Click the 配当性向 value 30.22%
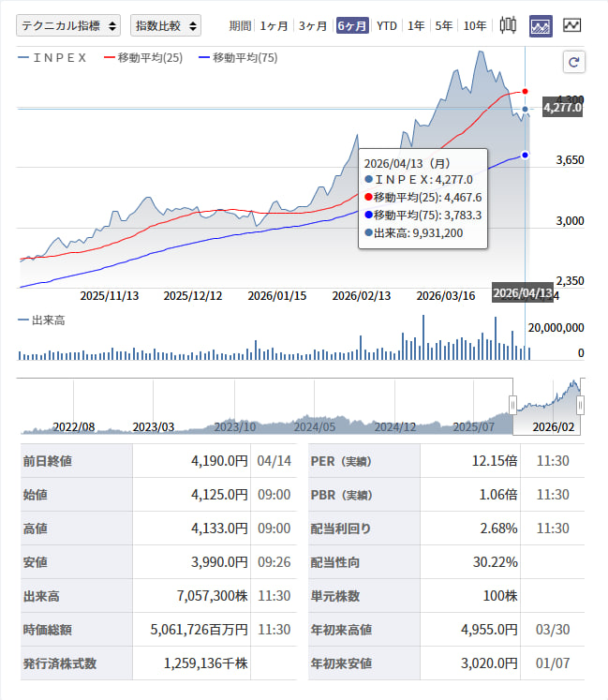This screenshot has height=700, width=608. coord(496,562)
